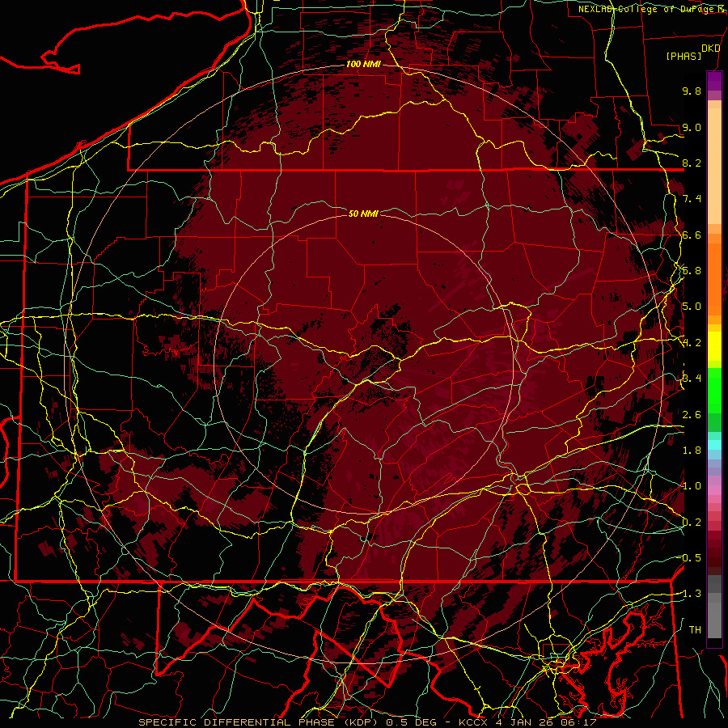
Task: Select the bright green band in the color bar
Action: tap(714, 390)
